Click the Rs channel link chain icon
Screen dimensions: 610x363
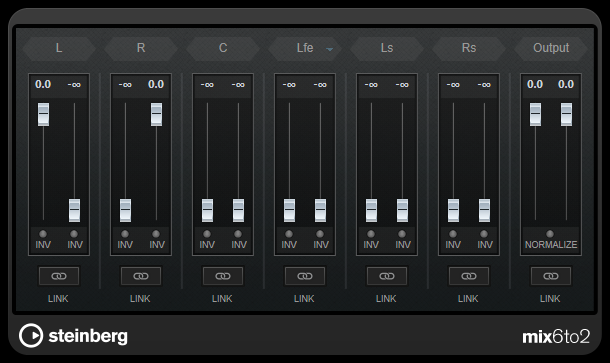[x=469, y=276]
